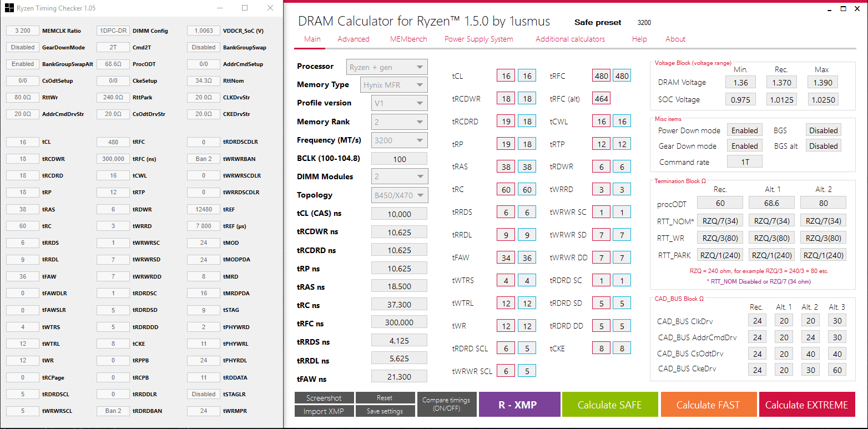Expand the Profile version dropdown
This screenshot has width=868, height=429.
point(399,103)
